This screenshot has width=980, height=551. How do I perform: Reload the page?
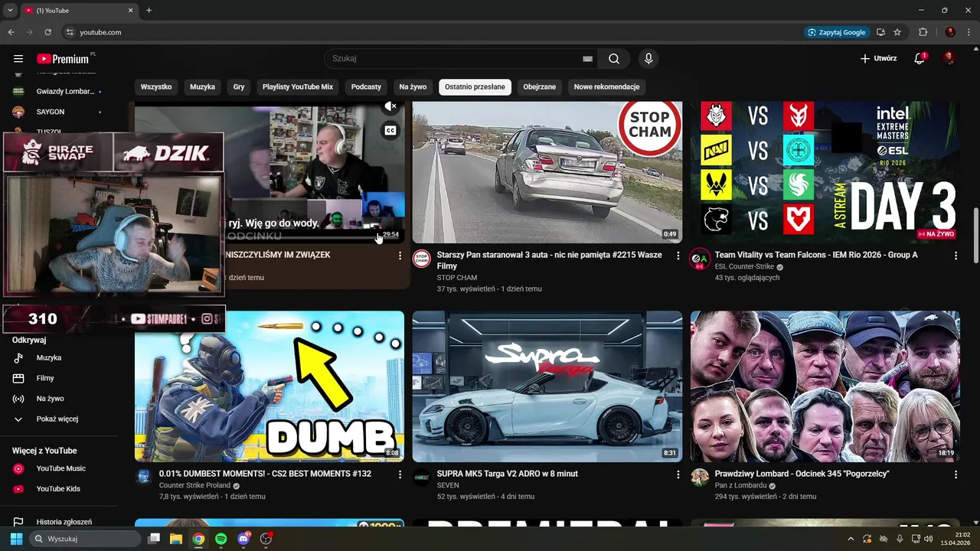48,32
